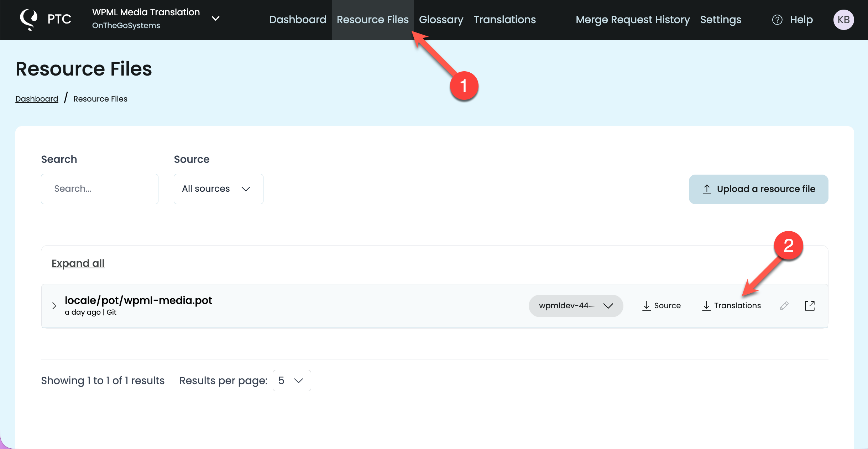Open the Results per page dropdown
The width and height of the screenshot is (868, 449).
[x=291, y=380]
